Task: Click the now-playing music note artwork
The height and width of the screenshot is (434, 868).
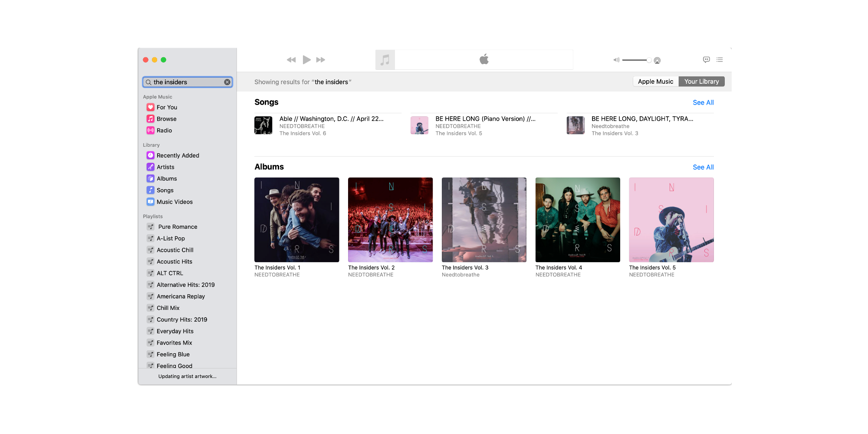Action: click(385, 60)
